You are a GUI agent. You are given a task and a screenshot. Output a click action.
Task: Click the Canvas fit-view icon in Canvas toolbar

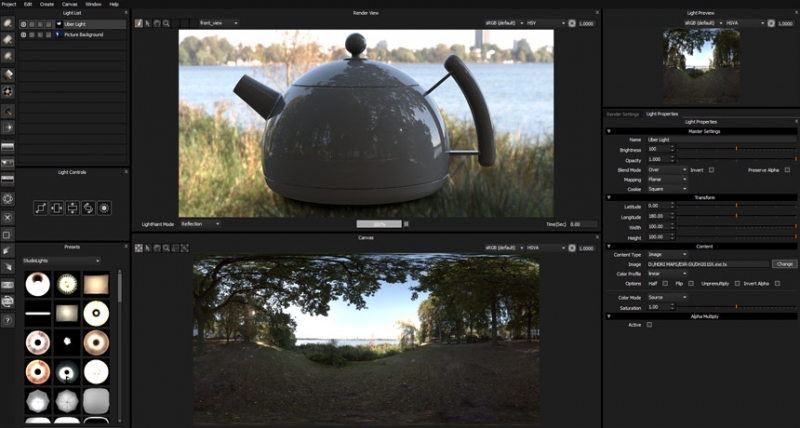pyautogui.click(x=138, y=248)
